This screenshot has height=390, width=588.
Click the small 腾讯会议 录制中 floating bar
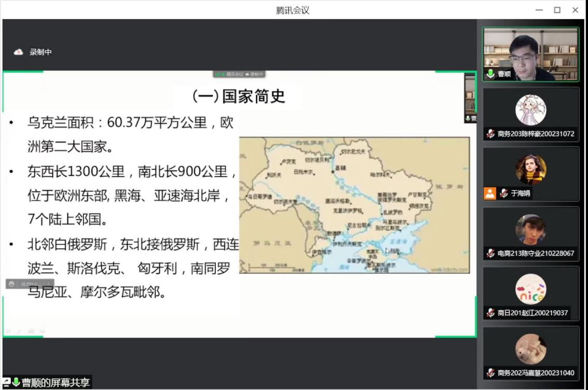[x=239, y=74]
